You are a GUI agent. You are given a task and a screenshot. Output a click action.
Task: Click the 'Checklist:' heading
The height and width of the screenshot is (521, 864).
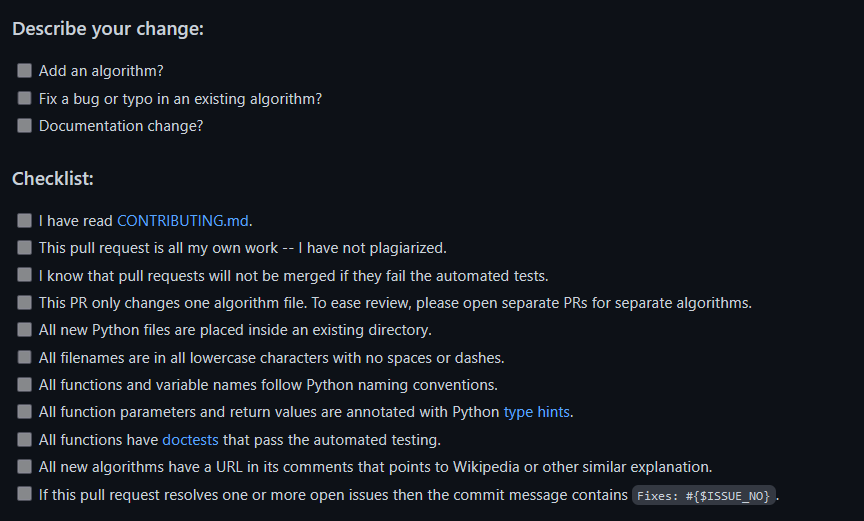tap(53, 178)
